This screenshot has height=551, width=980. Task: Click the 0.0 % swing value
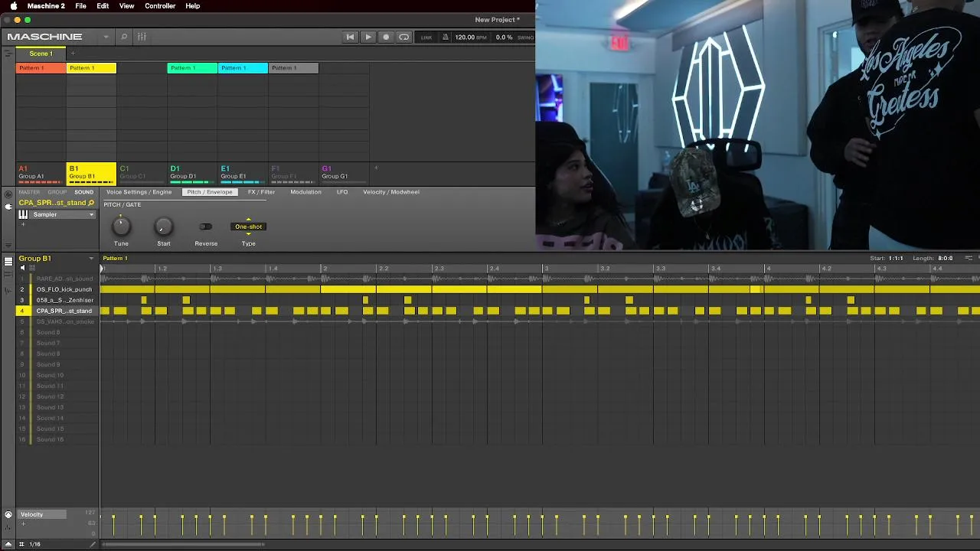[505, 37]
